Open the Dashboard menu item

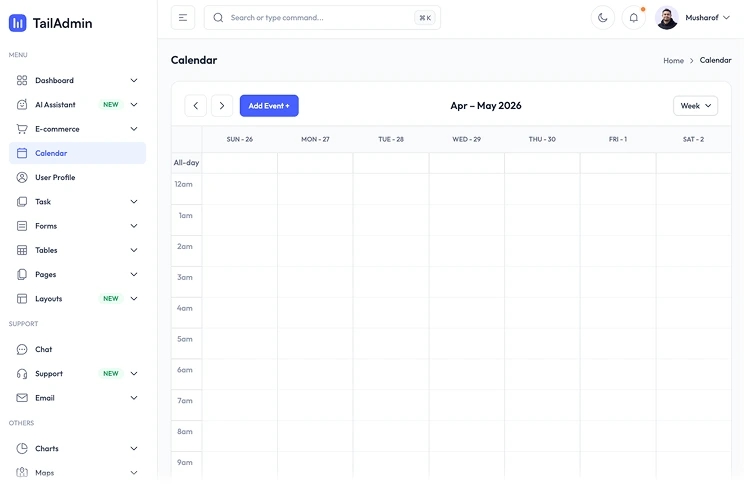(77, 80)
